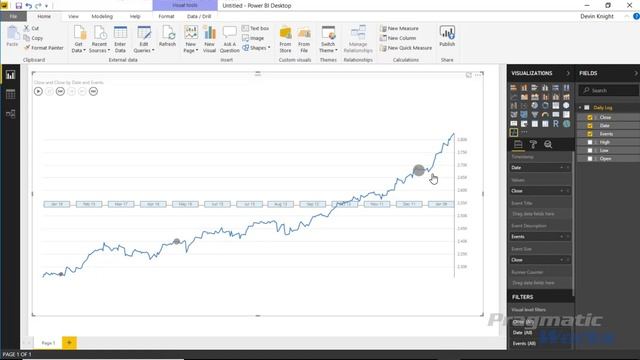This screenshot has width=640, height=360.
Task: Play the chart timeline animation
Action: (x=38, y=91)
